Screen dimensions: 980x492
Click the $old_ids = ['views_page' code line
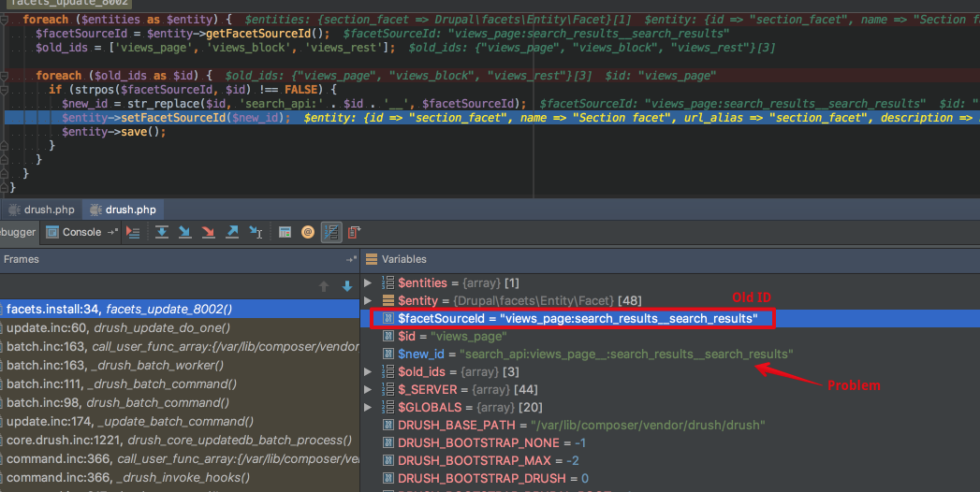[x=215, y=48]
